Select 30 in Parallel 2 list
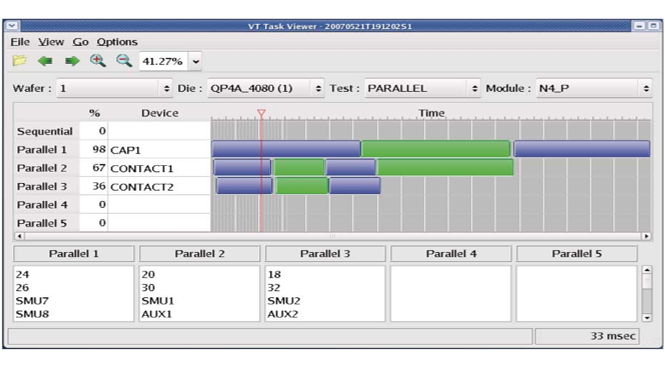Image resolution: width=665 pixels, height=368 pixels. 148,288
